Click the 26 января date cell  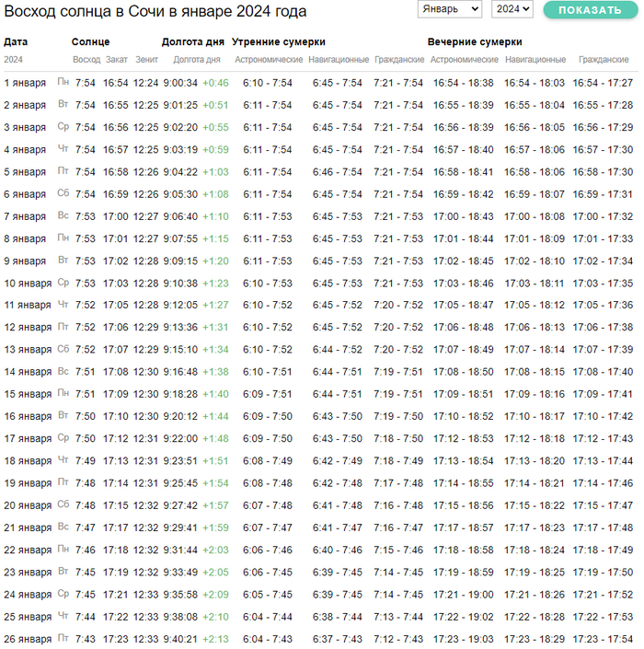tap(28, 640)
